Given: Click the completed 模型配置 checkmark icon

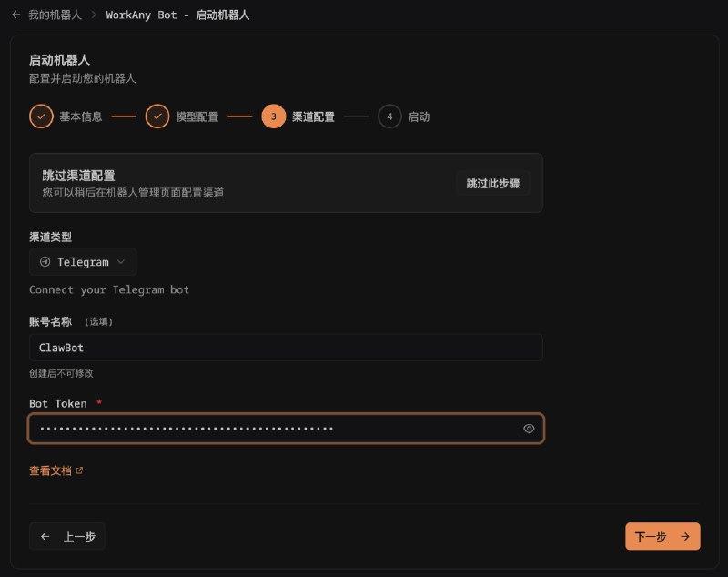Looking at the screenshot, I should (157, 116).
